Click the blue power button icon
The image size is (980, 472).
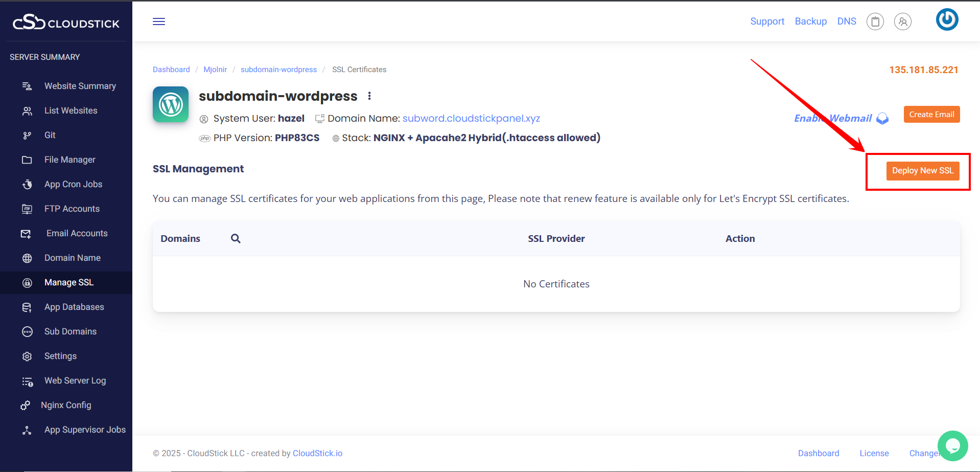[946, 20]
